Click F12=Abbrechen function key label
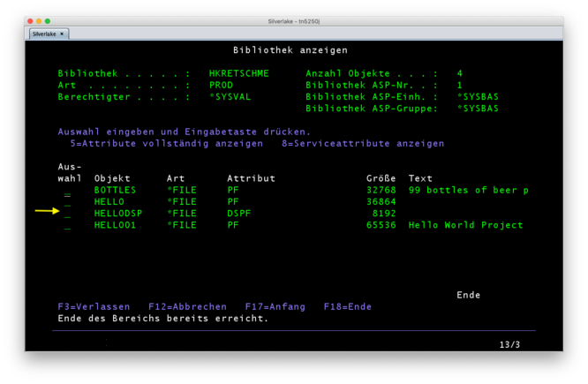 tap(187, 306)
